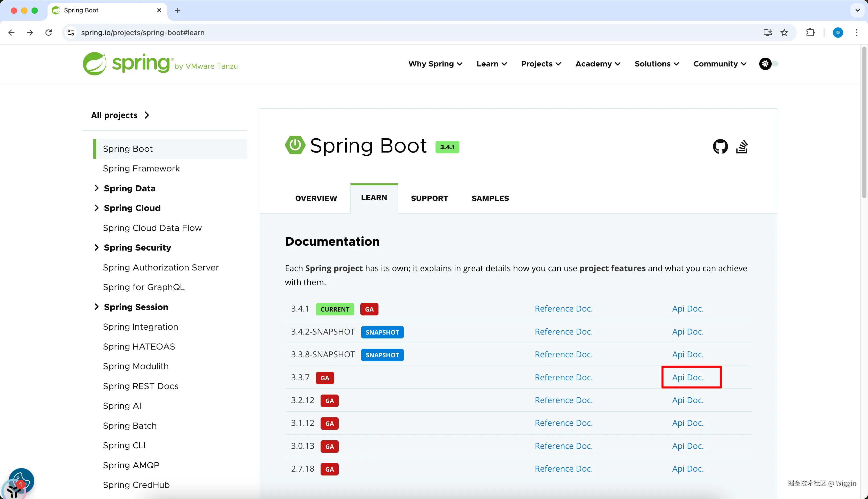Open the Stack Overflow icon

pyautogui.click(x=742, y=147)
